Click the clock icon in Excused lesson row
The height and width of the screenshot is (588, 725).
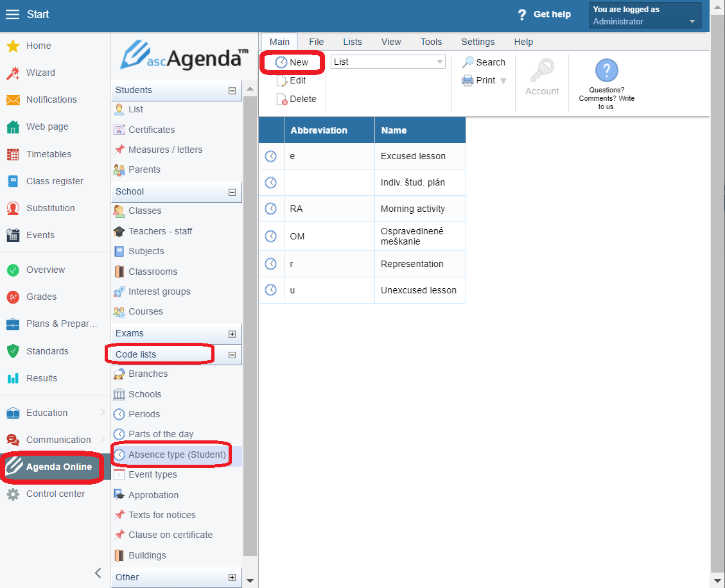pos(271,156)
